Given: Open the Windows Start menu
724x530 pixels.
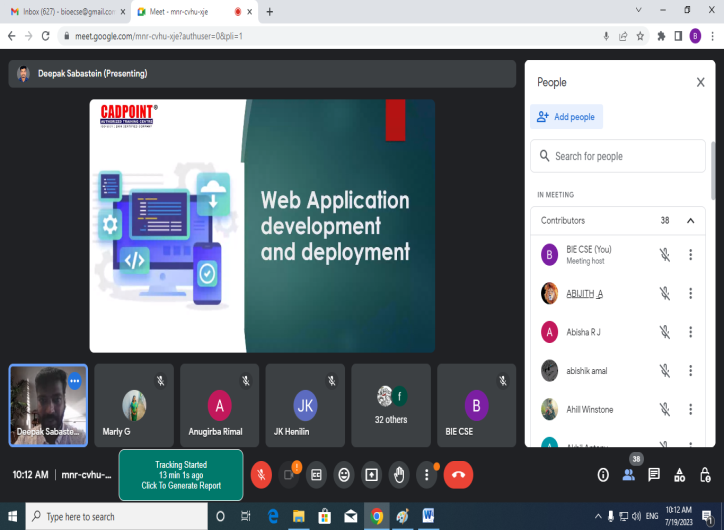Looking at the screenshot, I should [12, 516].
